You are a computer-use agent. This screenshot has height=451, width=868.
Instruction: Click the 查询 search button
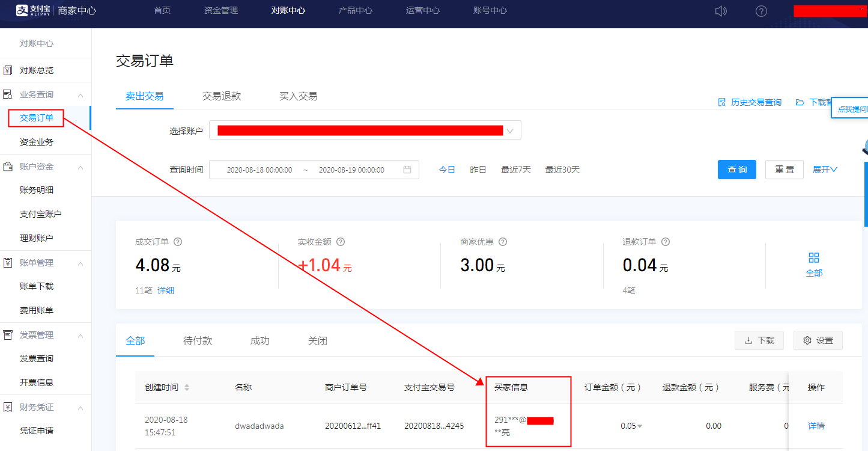click(737, 170)
